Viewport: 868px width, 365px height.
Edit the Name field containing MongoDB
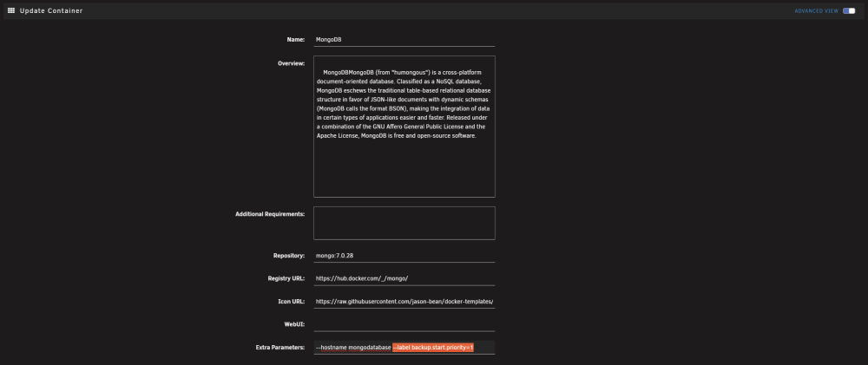404,40
